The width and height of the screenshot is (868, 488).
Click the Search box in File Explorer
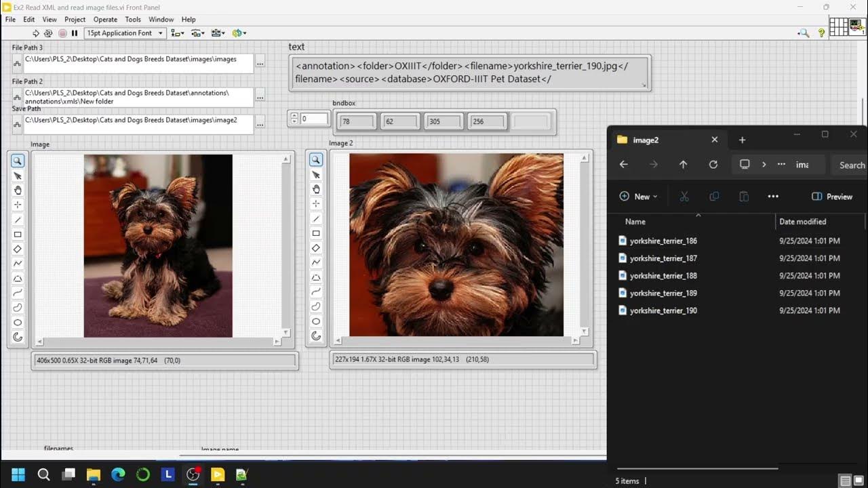(x=848, y=165)
